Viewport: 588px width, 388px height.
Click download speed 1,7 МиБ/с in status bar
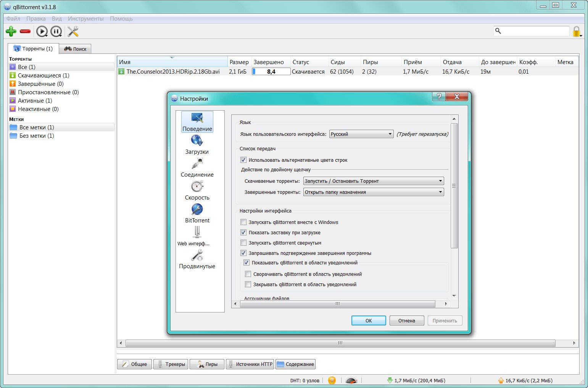click(416, 380)
